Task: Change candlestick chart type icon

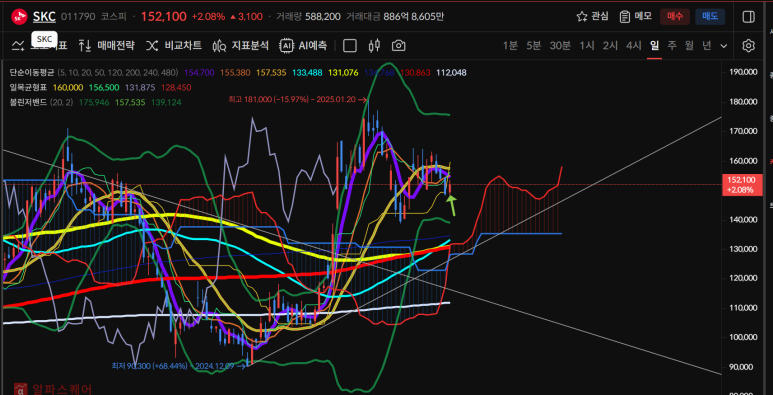Action: point(374,46)
